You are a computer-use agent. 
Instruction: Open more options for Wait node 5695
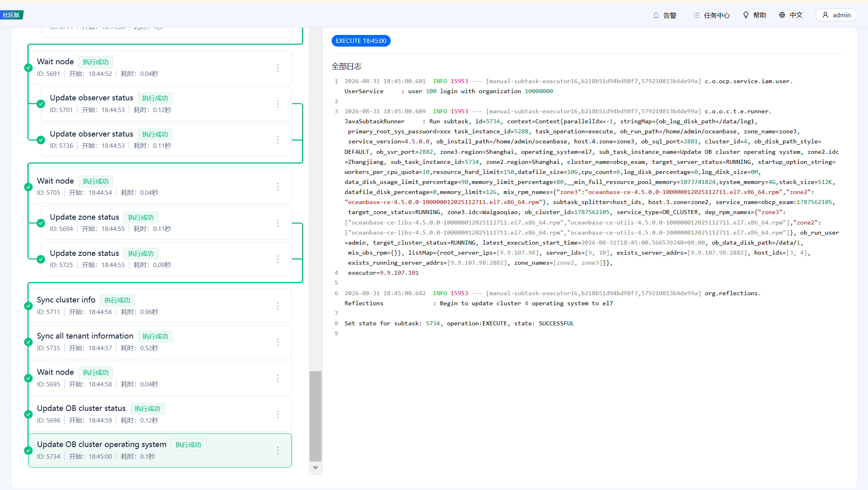[278, 378]
